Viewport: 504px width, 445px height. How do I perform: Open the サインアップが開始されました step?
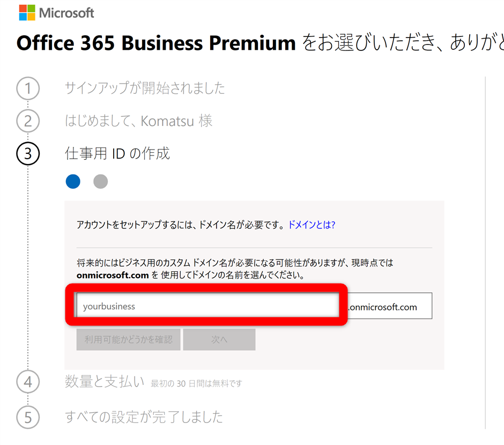click(x=145, y=88)
